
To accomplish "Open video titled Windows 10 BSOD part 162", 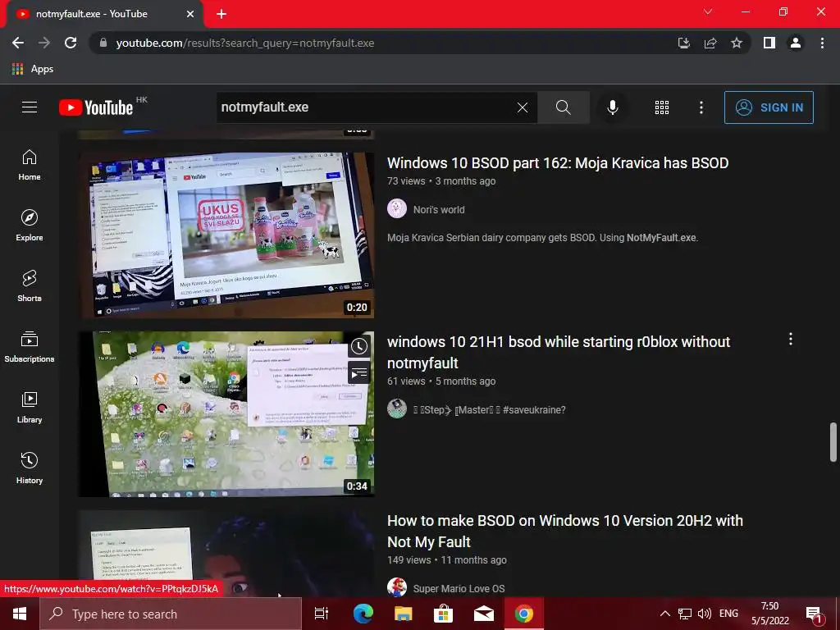I will click(x=558, y=163).
